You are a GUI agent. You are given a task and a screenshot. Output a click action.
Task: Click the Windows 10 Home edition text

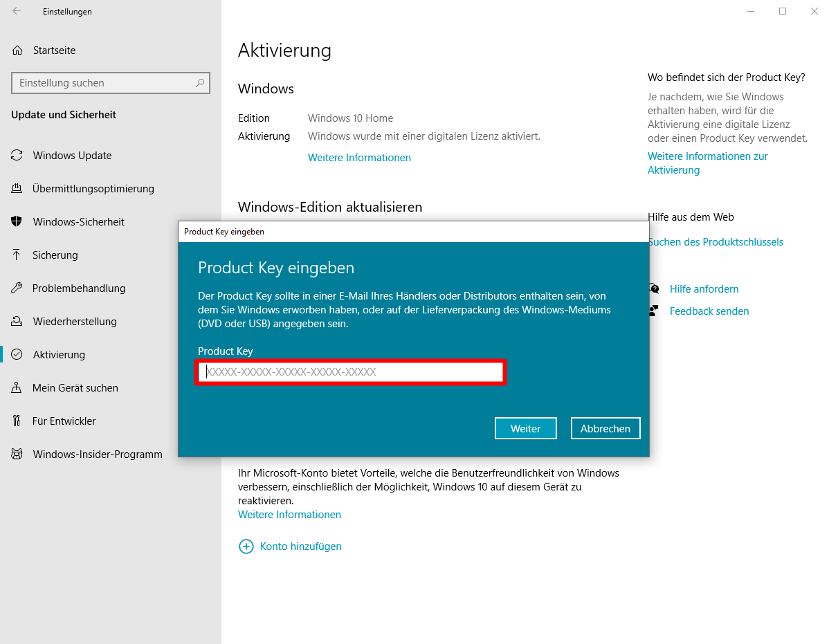click(351, 118)
